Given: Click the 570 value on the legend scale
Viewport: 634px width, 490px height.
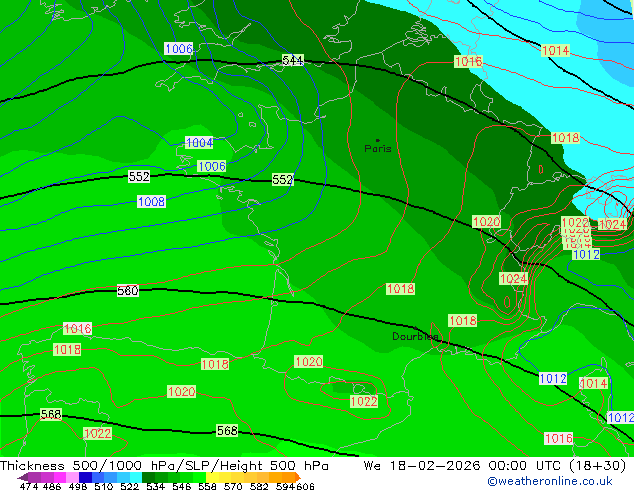Looking at the screenshot, I should pos(233,486).
